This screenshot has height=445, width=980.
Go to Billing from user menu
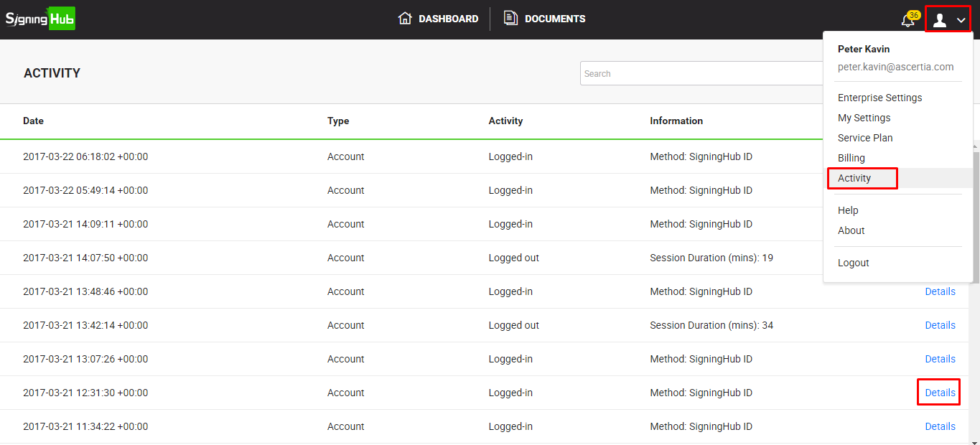851,158
